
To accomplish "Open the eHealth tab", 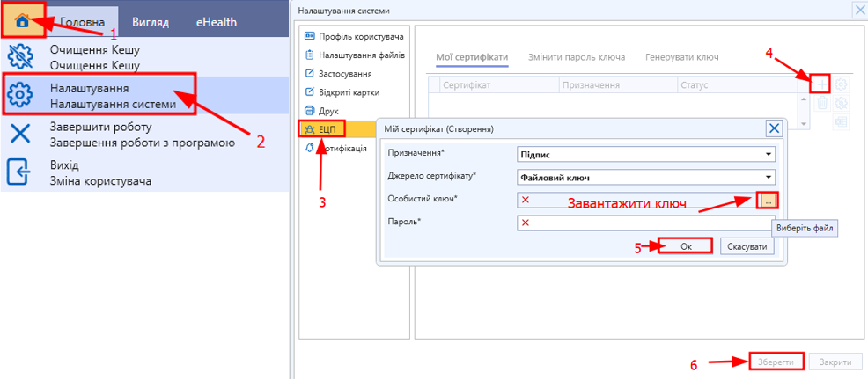I will (217, 22).
